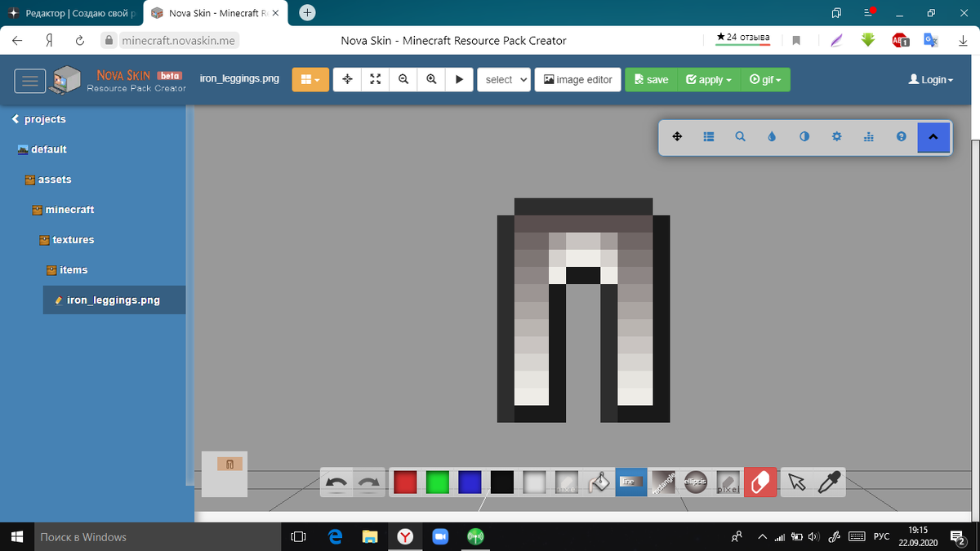Close the Nova Skin browser tab
Image resolution: width=980 pixels, height=551 pixels.
(x=275, y=13)
